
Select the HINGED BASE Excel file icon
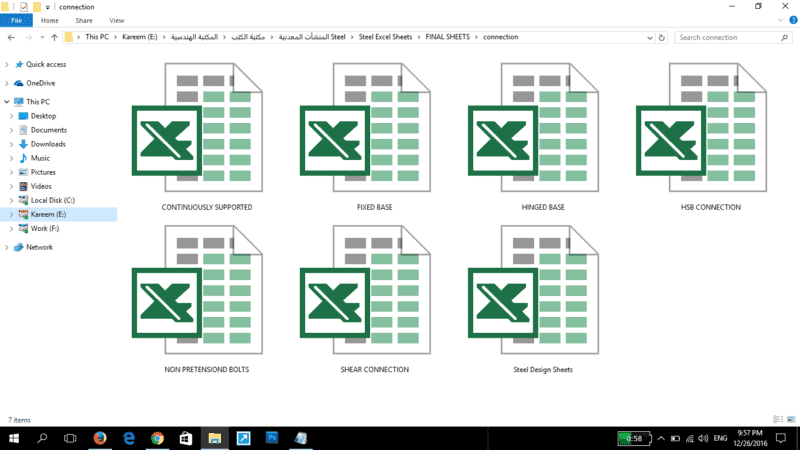click(534, 127)
